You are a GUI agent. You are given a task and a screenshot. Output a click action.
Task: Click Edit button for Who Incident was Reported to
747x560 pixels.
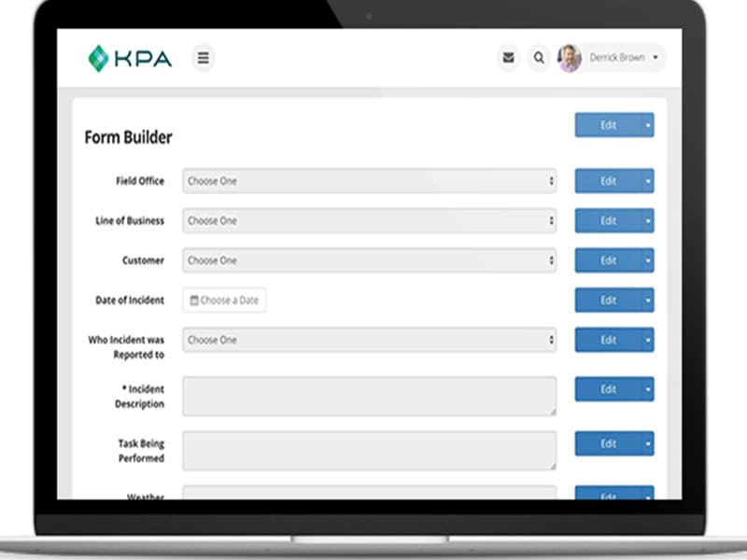pos(609,340)
